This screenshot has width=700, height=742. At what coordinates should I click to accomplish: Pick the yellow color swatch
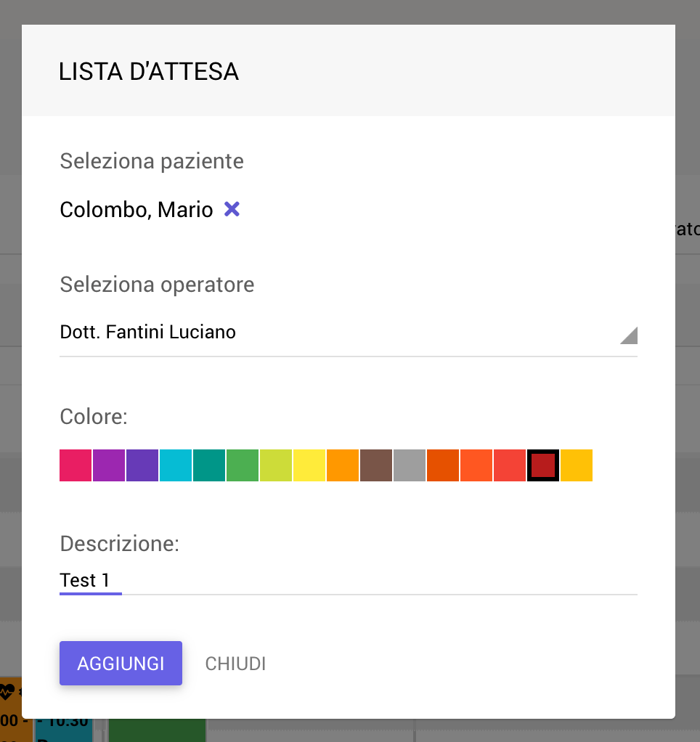click(309, 465)
